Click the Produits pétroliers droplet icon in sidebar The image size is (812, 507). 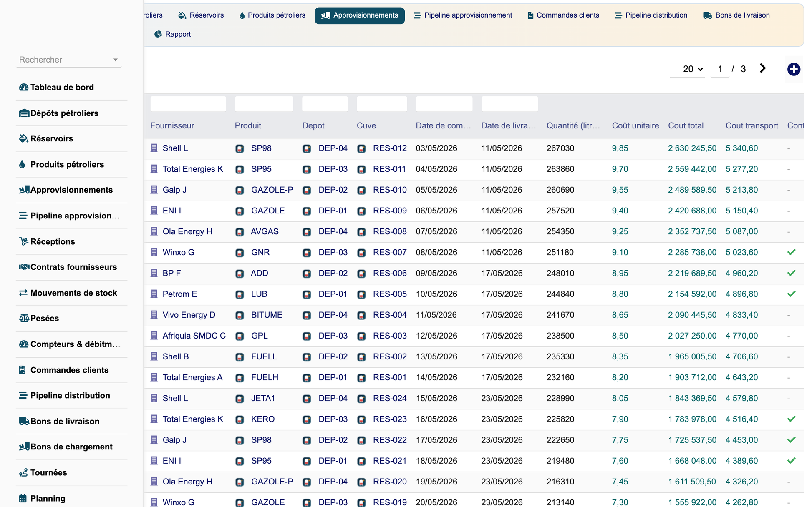coord(22,164)
